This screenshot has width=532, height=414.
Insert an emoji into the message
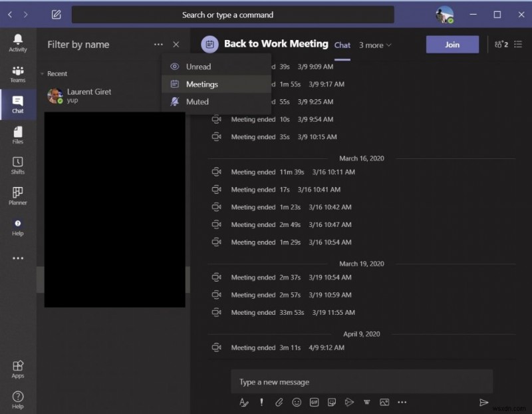297,402
